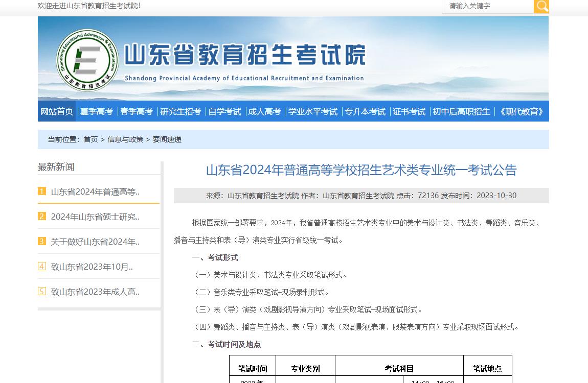Select 初中后高职招生 in navigation

coord(461,111)
